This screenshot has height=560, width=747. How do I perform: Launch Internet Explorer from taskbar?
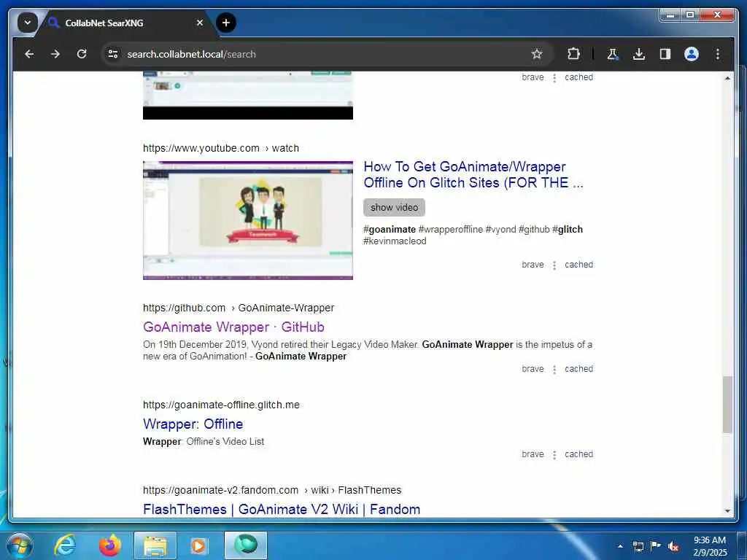(x=64, y=545)
